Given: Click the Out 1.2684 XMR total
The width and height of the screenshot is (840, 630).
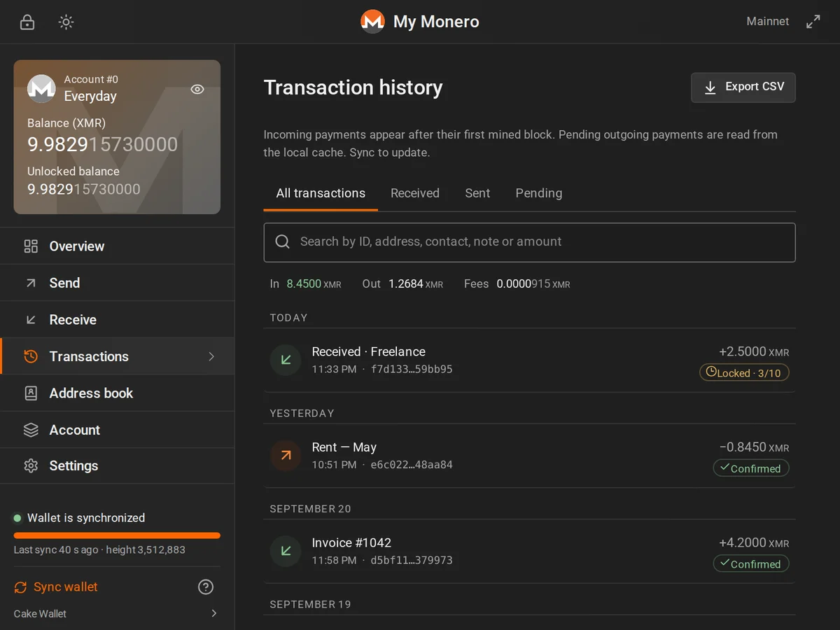Looking at the screenshot, I should [x=402, y=284].
